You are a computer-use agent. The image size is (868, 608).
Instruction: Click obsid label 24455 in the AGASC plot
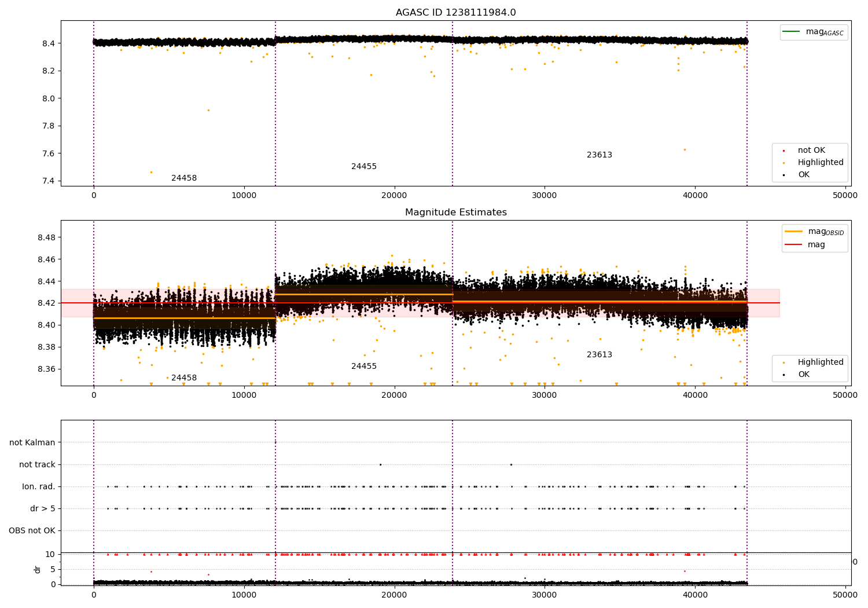coord(364,167)
